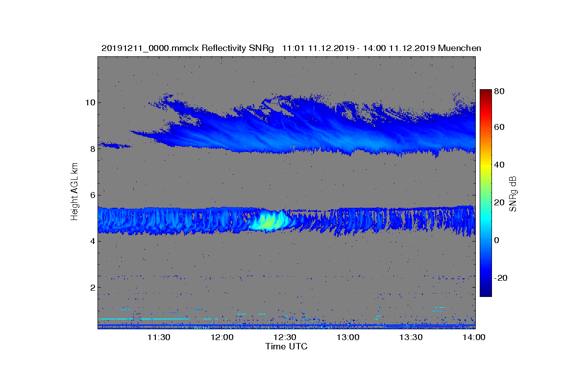This screenshot has width=588, height=392.
Task: Click the height tick label 4
Action: pyautogui.click(x=92, y=241)
